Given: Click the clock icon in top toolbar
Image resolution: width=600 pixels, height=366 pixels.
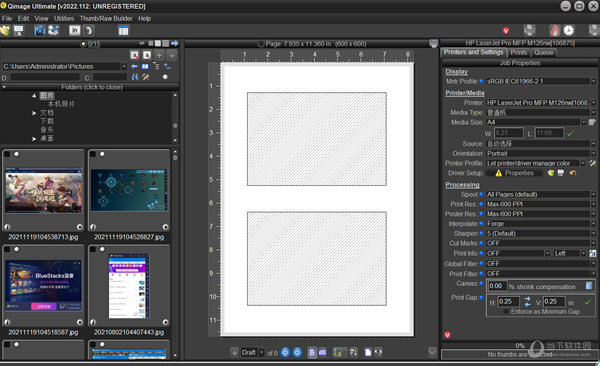Looking at the screenshot, I should (x=569, y=30).
